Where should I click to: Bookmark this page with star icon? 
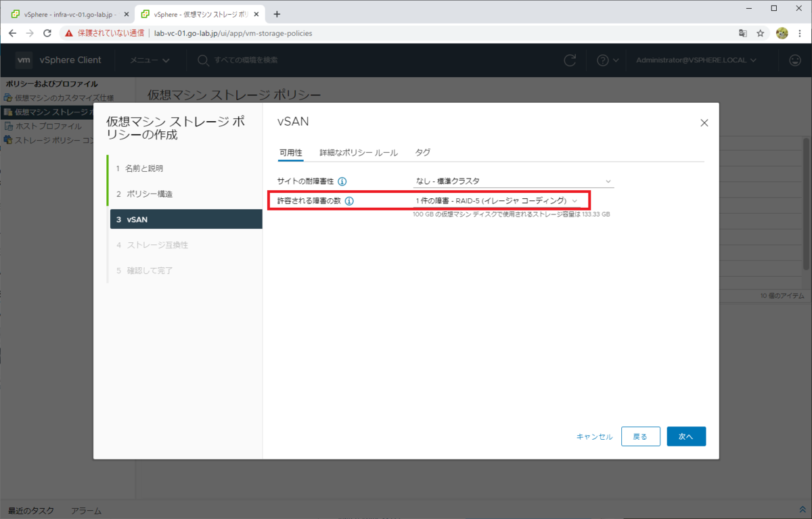761,32
